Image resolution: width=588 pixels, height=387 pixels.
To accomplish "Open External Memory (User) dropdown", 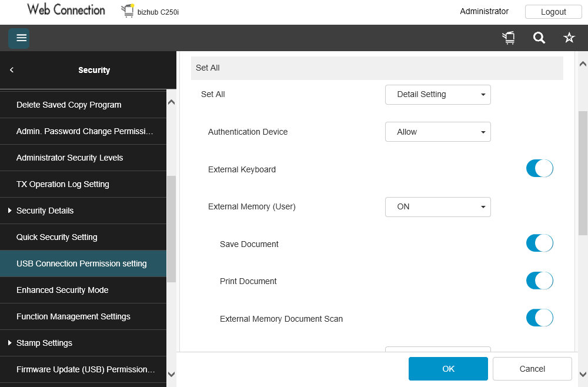I will tap(437, 206).
